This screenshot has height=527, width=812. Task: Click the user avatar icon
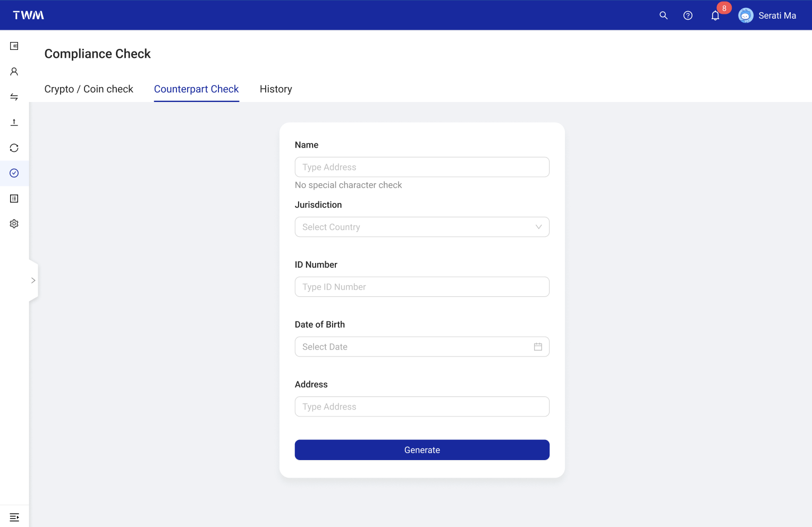pyautogui.click(x=746, y=15)
